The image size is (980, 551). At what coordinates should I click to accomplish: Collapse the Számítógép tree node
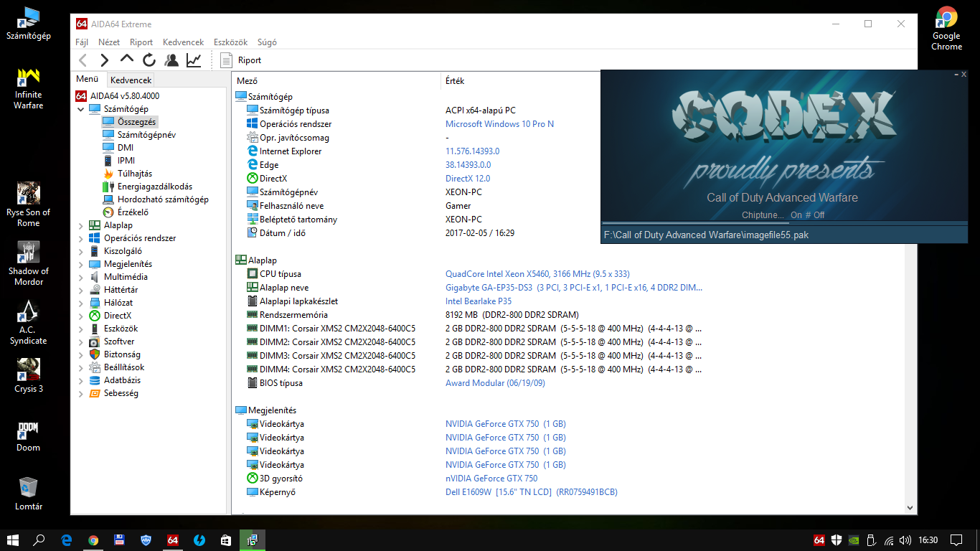80,109
